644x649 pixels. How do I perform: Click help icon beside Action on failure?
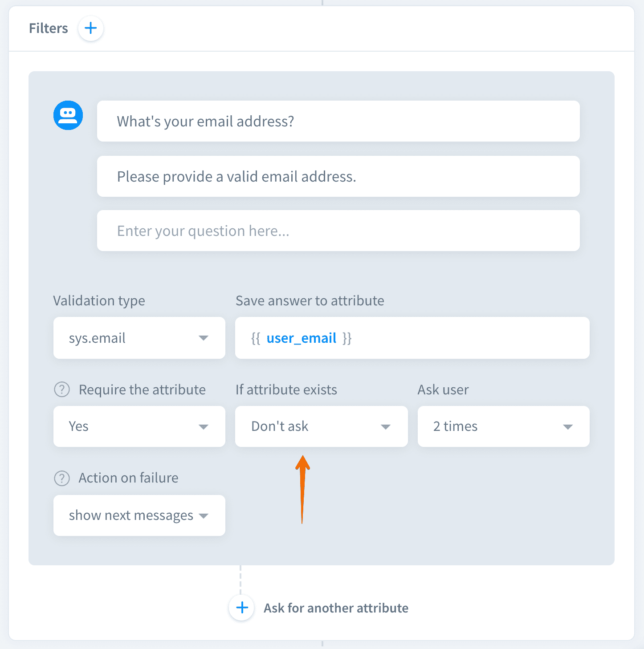[x=62, y=478]
